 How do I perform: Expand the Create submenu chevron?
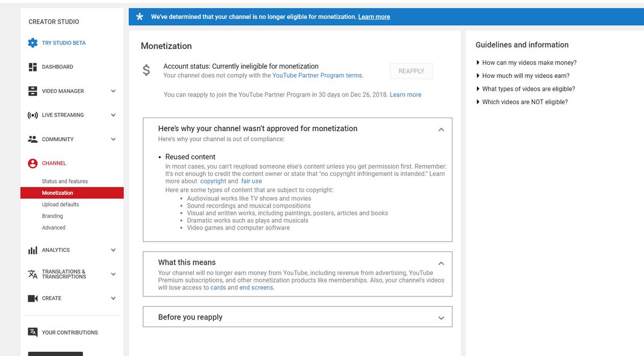click(113, 299)
